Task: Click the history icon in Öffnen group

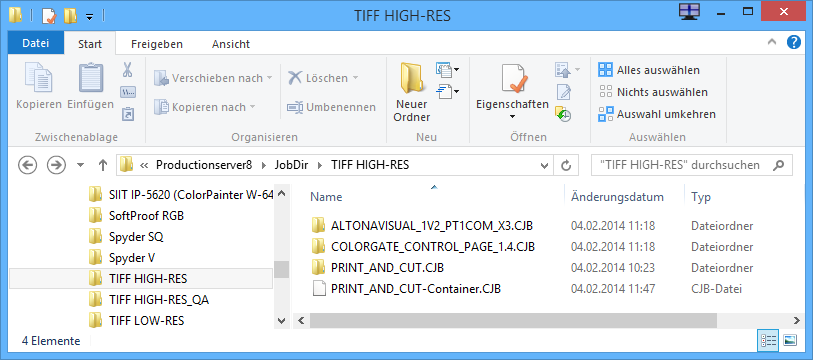Action: coord(563,114)
